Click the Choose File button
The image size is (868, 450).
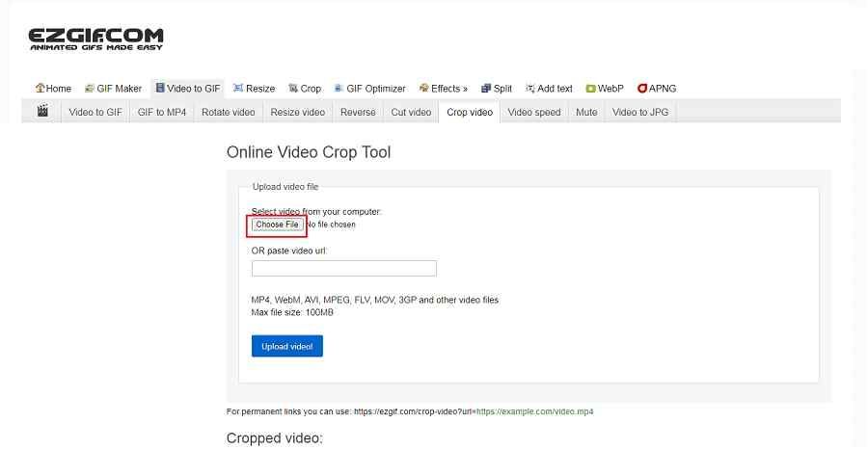click(277, 225)
